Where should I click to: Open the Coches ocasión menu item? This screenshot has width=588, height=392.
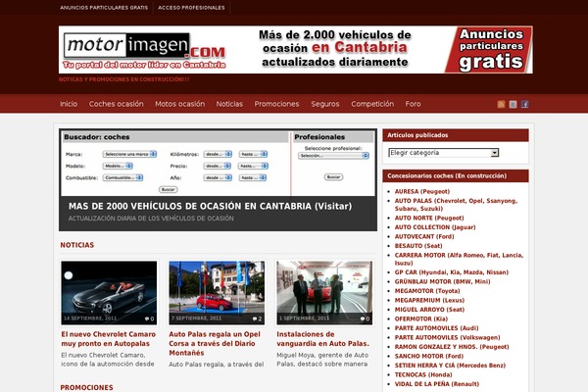(x=117, y=104)
